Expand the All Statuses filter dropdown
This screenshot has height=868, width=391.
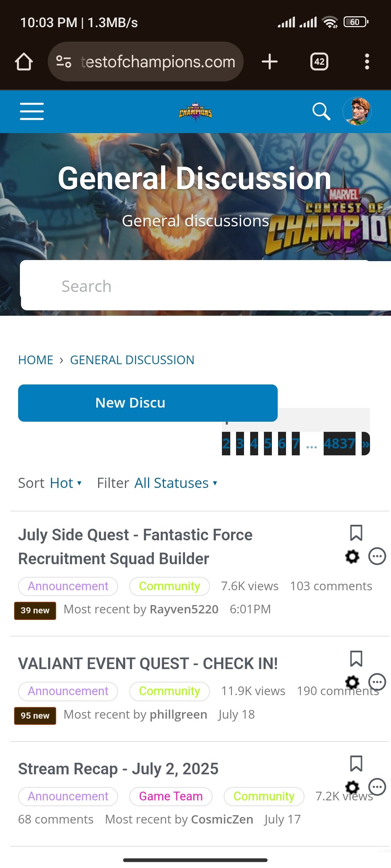point(176,483)
